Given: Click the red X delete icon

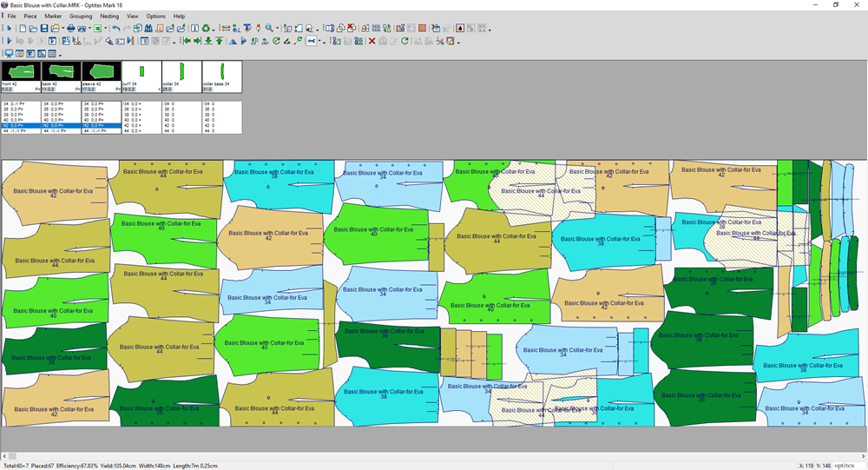Looking at the screenshot, I should pyautogui.click(x=372, y=41).
